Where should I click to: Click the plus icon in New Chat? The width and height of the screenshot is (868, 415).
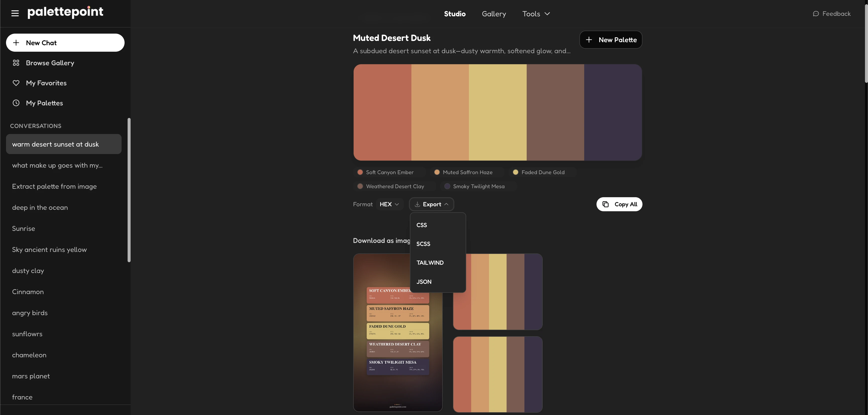click(16, 43)
